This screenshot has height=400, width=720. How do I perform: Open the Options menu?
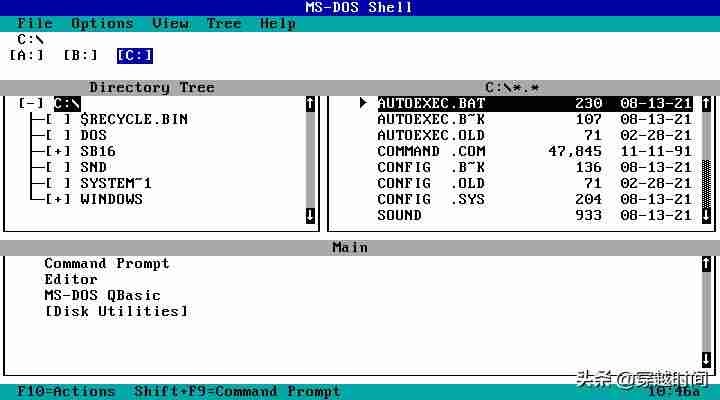pyautogui.click(x=102, y=23)
